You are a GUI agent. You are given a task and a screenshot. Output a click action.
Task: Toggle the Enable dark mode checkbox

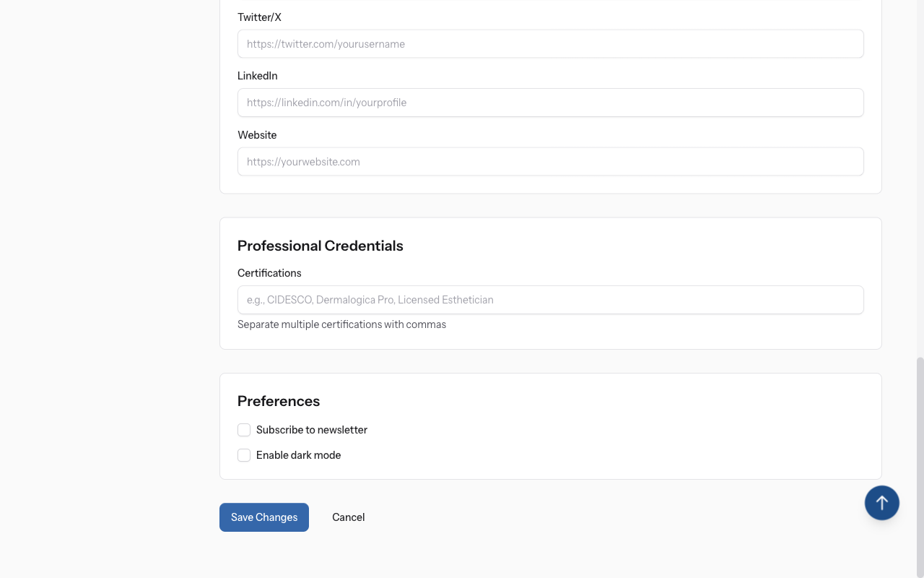pos(244,455)
